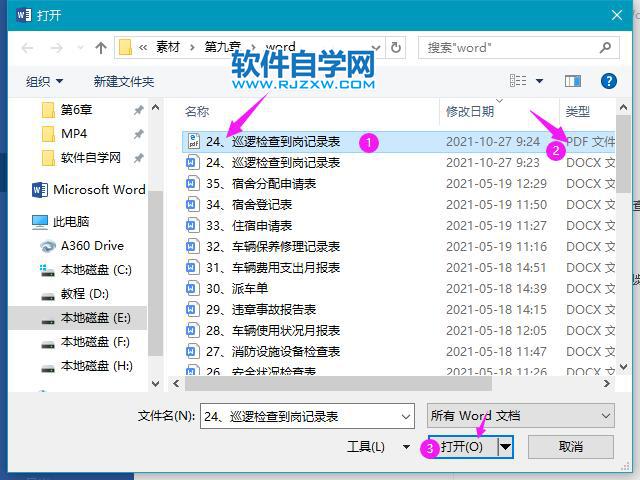
Task: Open 本地磁盘 (E:)
Action: pos(78,318)
